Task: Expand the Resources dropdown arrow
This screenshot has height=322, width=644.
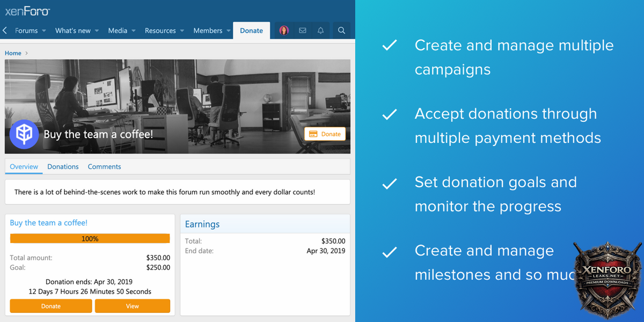Action: (182, 31)
